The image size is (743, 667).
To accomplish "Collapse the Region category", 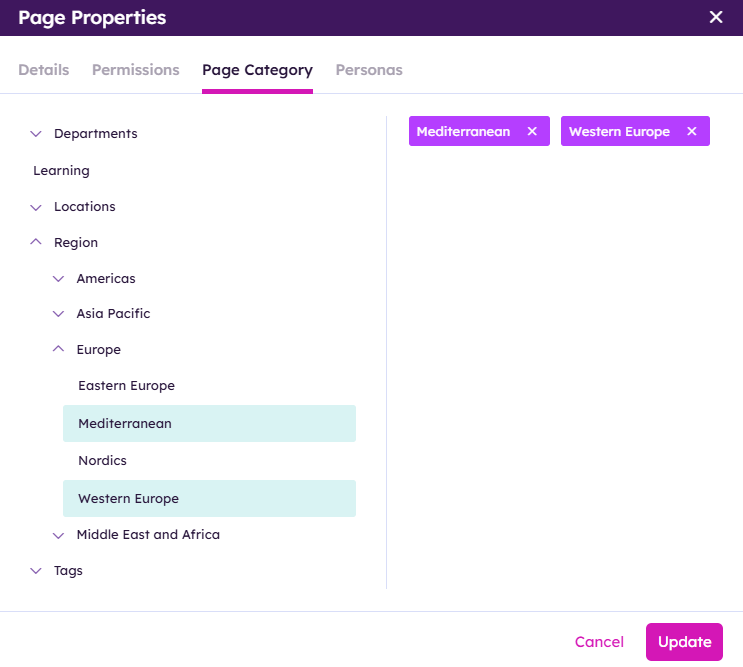I will tap(36, 243).
